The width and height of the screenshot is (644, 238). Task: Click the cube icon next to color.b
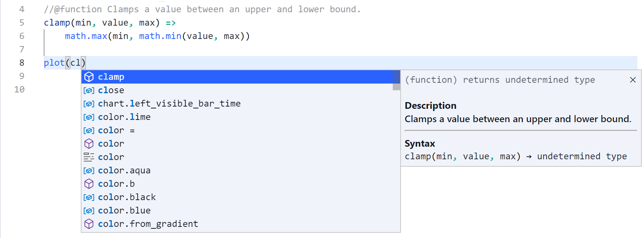[89, 184]
